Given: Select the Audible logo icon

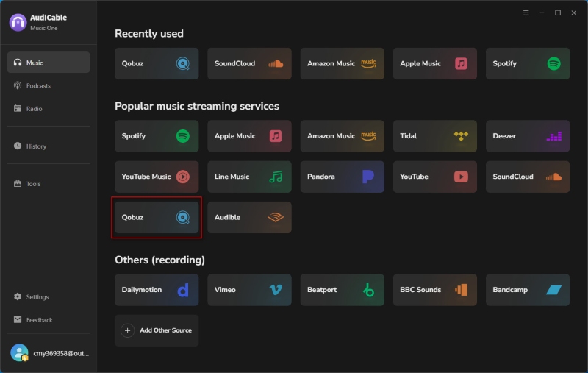Looking at the screenshot, I should tap(275, 217).
